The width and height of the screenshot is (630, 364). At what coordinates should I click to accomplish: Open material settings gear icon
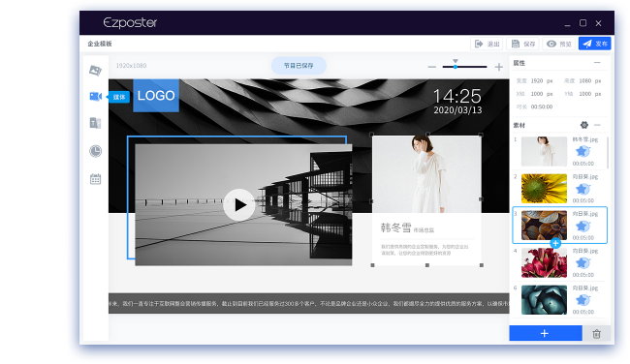pos(584,125)
